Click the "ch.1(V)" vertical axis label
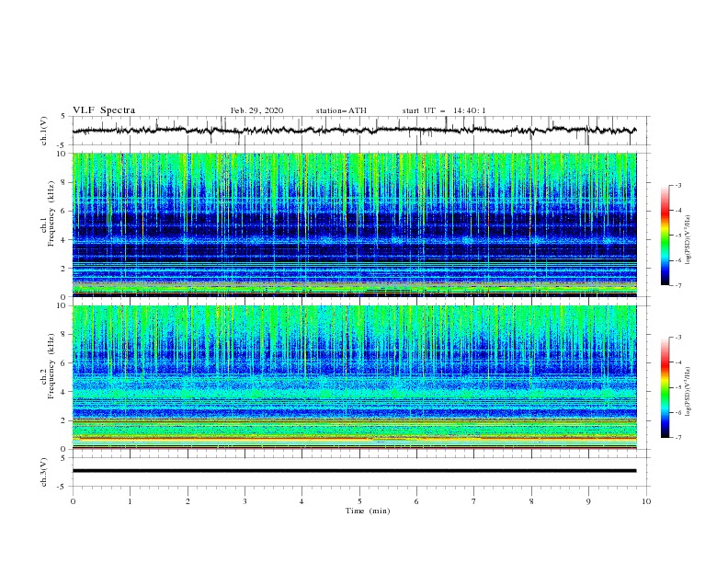This screenshot has width=728, height=563. click(44, 131)
